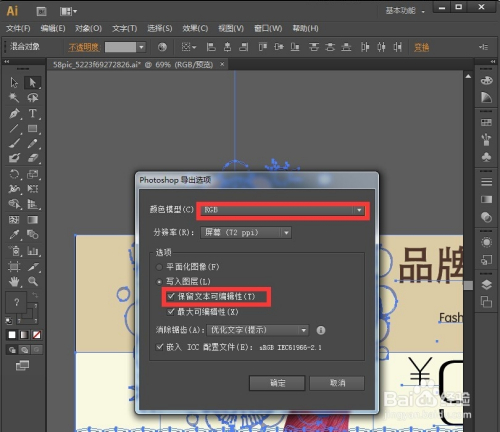Click the document tab 58pic_5223f69272826.ai
This screenshot has height=432, width=500.
pos(133,65)
